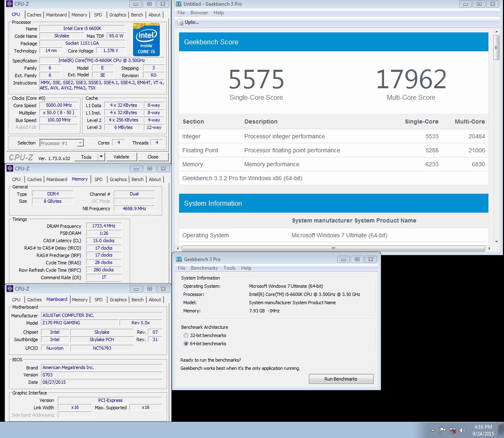504x438 pixels.
Task: Click the BIOS date 08/27/2015
Action: 101,382
